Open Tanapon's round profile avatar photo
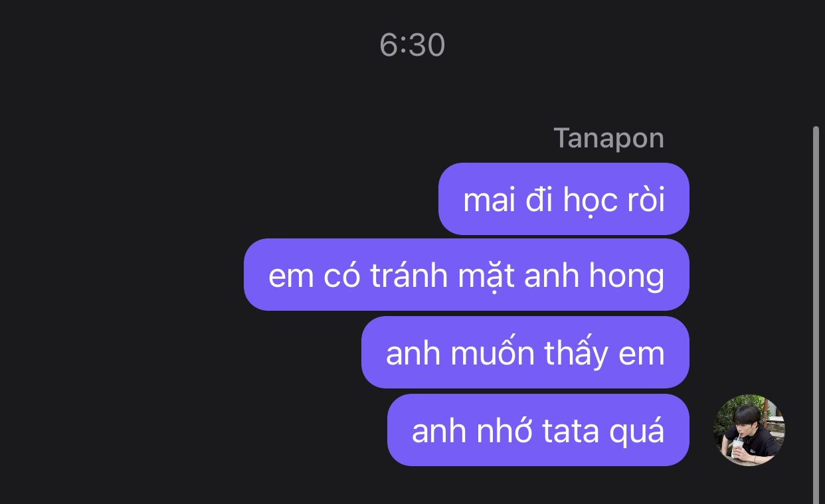 [749, 430]
